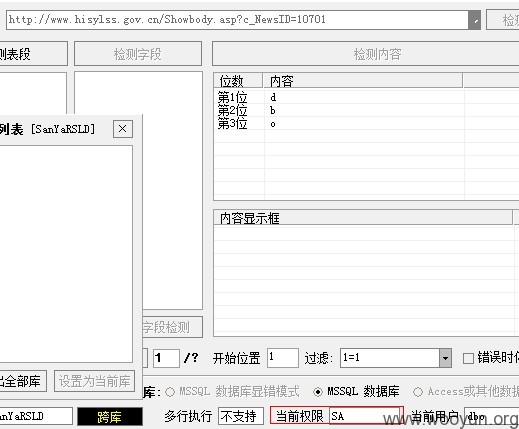
Task: Click the content cell with letter o
Action: (273, 124)
